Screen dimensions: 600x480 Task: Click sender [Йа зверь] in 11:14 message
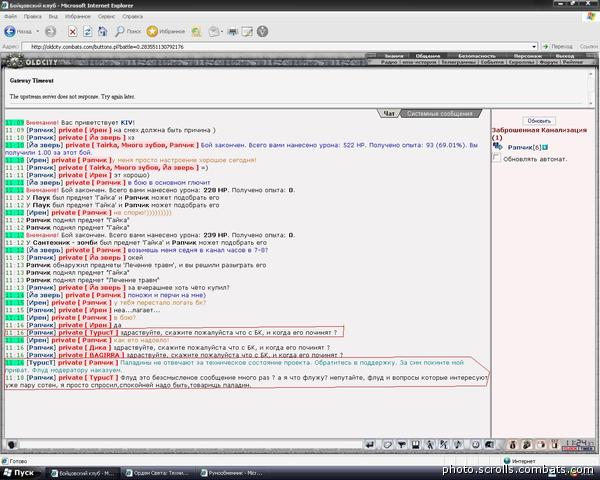coord(44,295)
